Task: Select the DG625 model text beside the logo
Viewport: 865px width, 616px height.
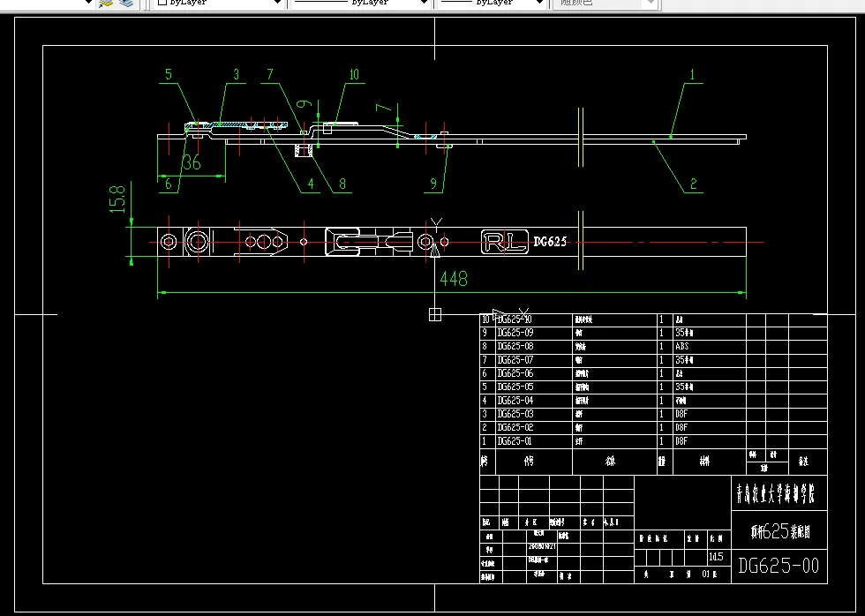Action: point(549,242)
